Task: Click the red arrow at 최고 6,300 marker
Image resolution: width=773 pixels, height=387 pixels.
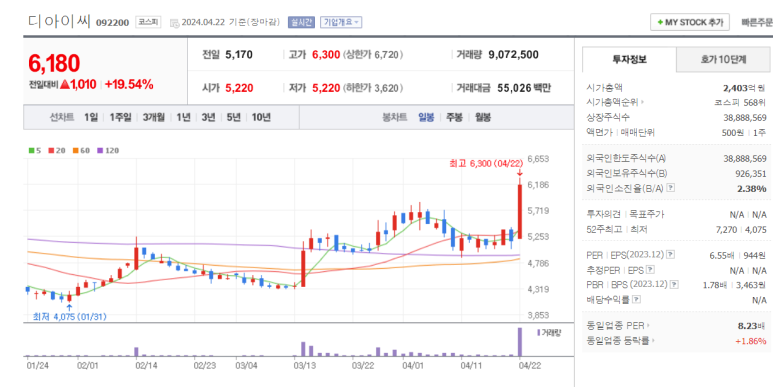Action: [520, 174]
